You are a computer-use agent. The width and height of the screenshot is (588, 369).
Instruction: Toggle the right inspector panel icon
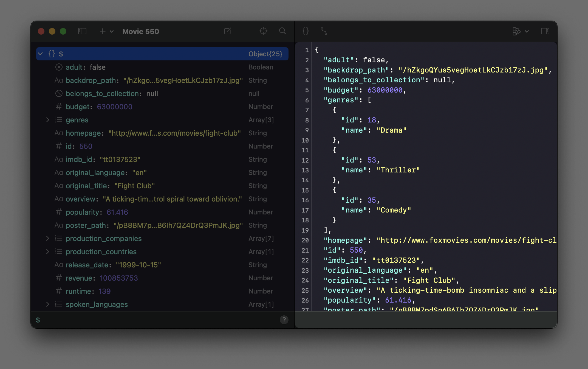click(545, 31)
